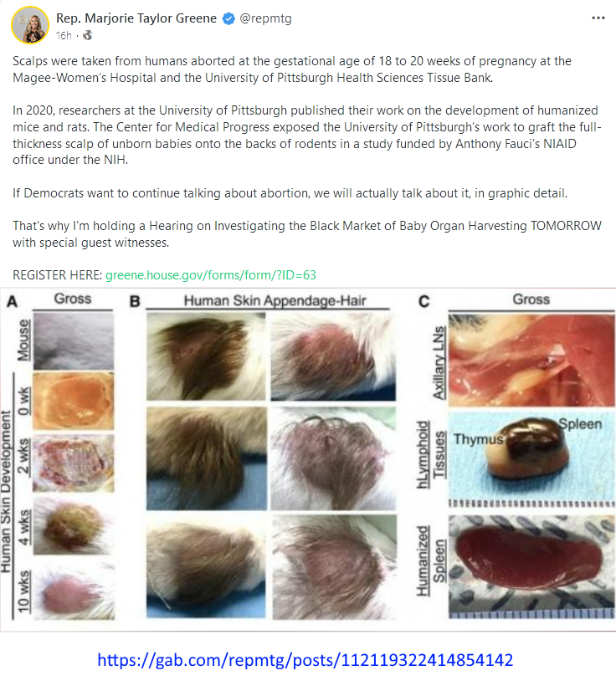Click the Human Skin Appendage-Hair panel heading
Image resolution: width=616 pixels, height=691 pixels.
coord(275,300)
